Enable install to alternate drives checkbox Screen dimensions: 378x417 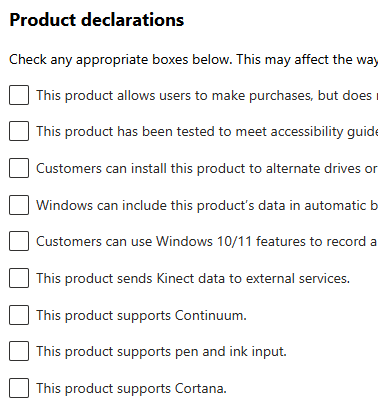19,168
